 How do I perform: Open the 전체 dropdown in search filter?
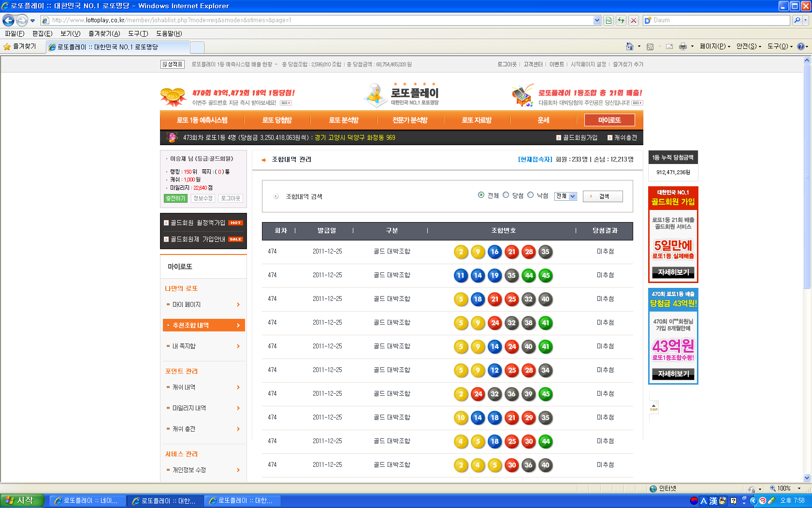(x=565, y=196)
